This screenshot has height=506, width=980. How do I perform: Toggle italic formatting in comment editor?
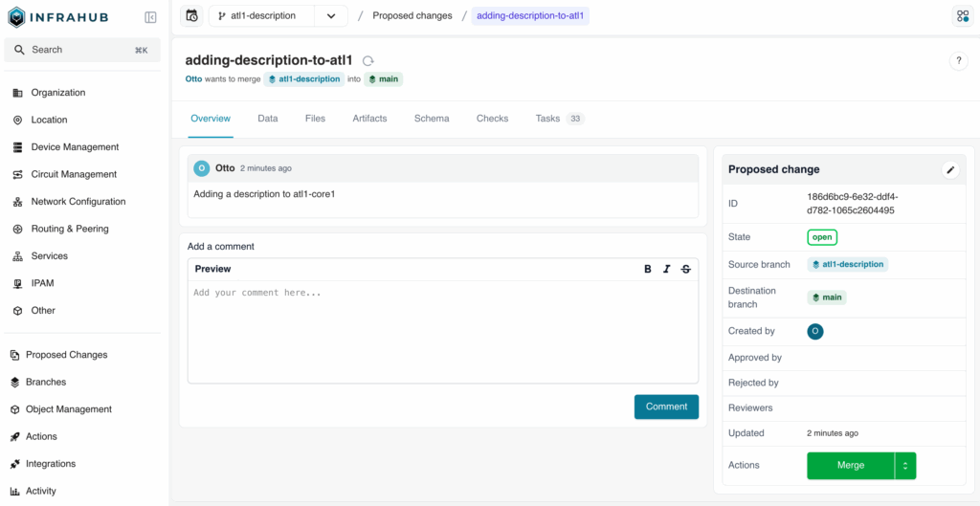click(667, 269)
